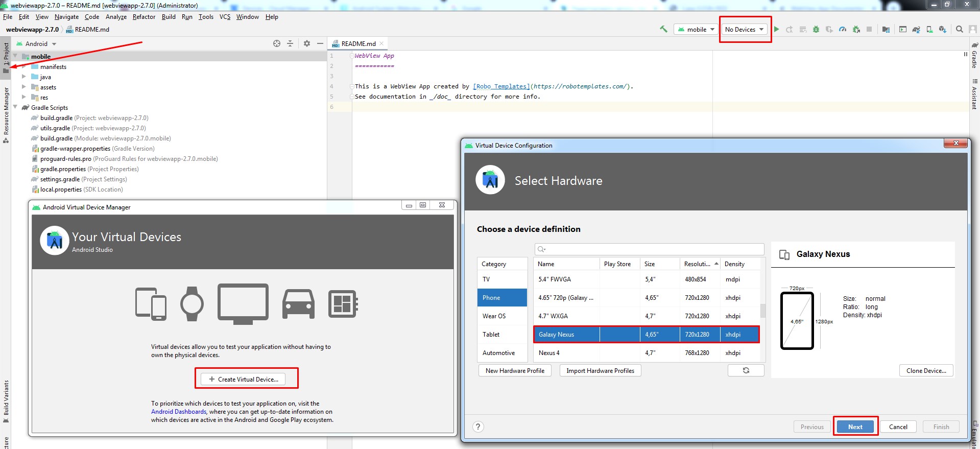Open the mobile run configuration dropdown
Viewport: 980px width, 449px height.
(x=697, y=29)
